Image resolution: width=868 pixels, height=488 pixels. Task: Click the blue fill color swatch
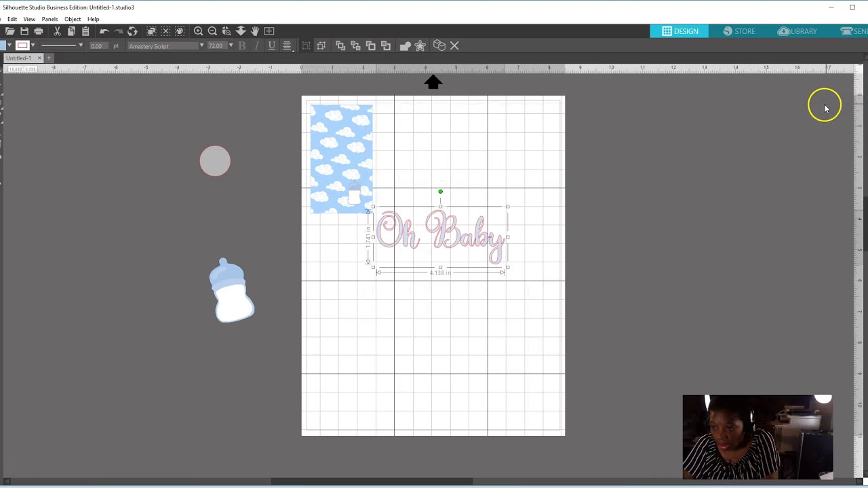tap(3, 46)
